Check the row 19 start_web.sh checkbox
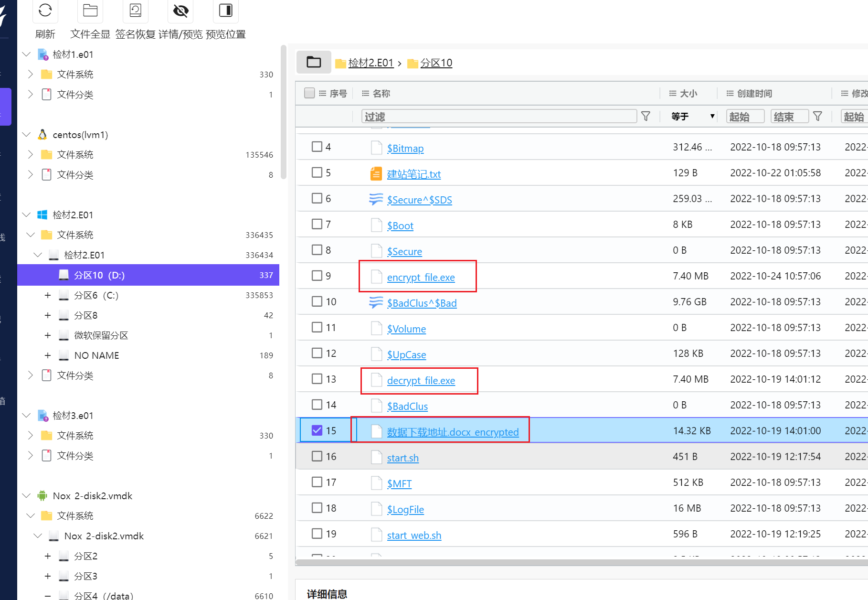The width and height of the screenshot is (868, 600). (317, 534)
